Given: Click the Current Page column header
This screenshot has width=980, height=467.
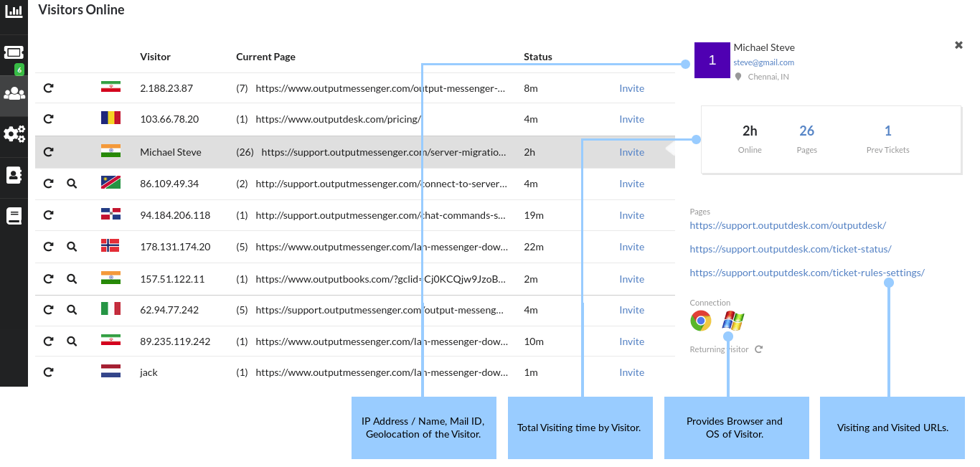Looking at the screenshot, I should (265, 57).
